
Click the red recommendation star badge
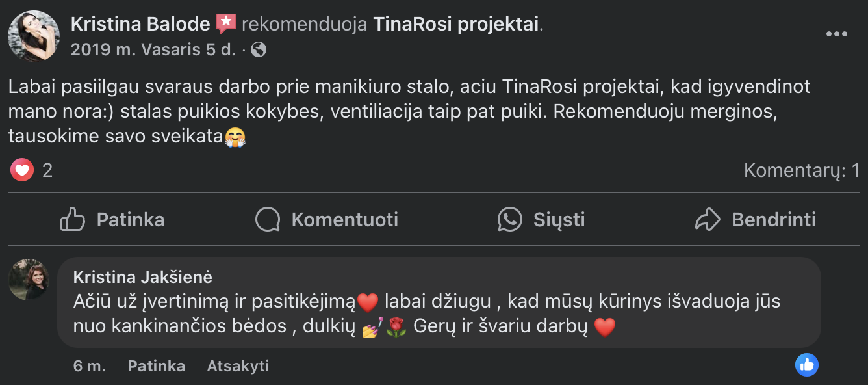tap(226, 24)
